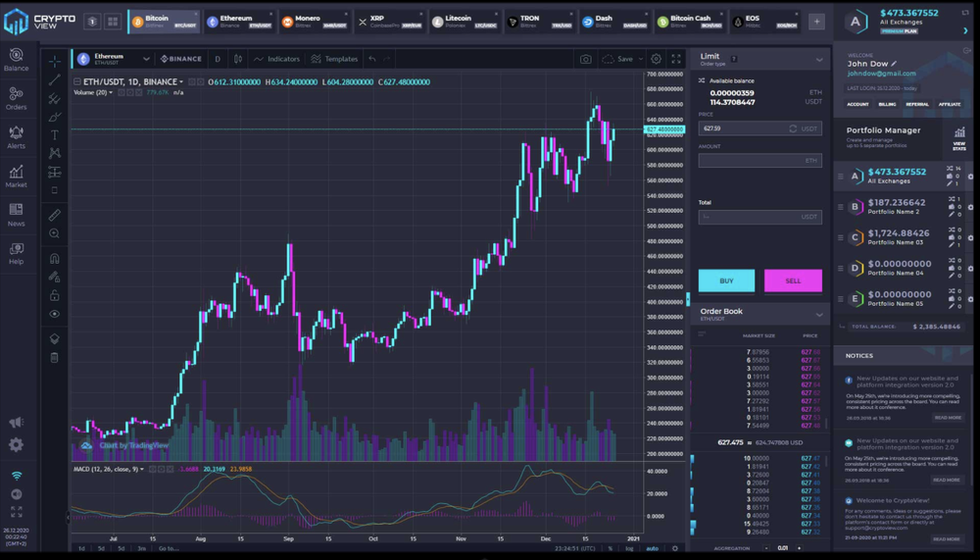Switch to the Bitcoin Cash tab
The height and width of the screenshot is (560, 980).
[x=689, y=22]
